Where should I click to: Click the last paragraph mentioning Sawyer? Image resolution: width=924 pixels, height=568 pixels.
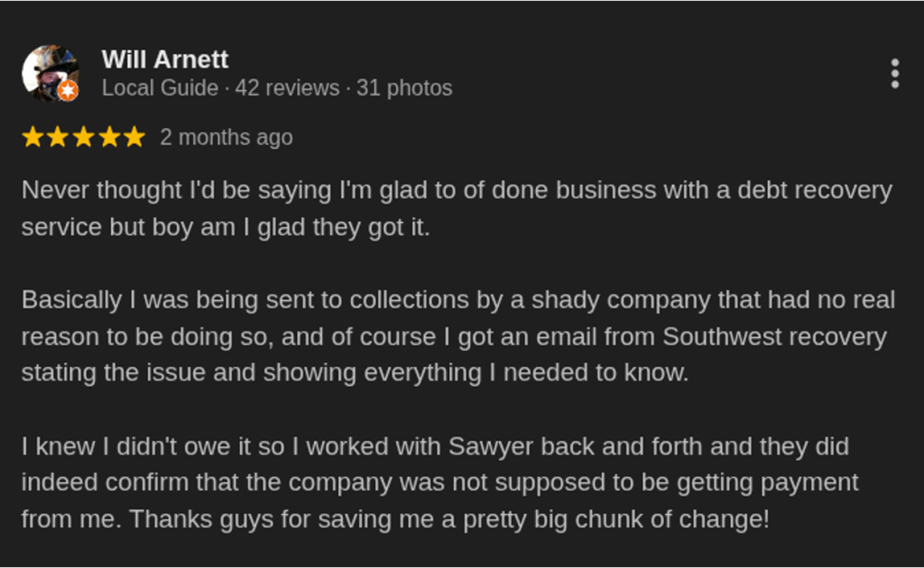point(442,482)
